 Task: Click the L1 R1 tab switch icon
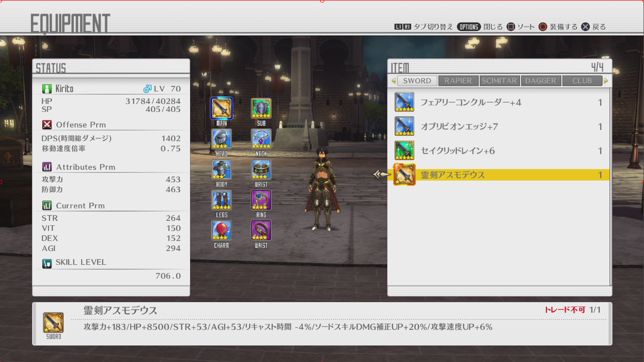pyautogui.click(x=403, y=27)
